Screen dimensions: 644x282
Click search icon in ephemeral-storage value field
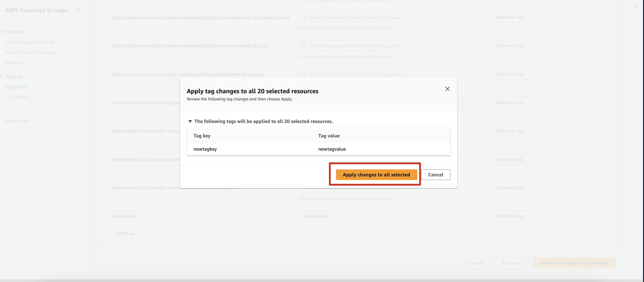pos(304,74)
